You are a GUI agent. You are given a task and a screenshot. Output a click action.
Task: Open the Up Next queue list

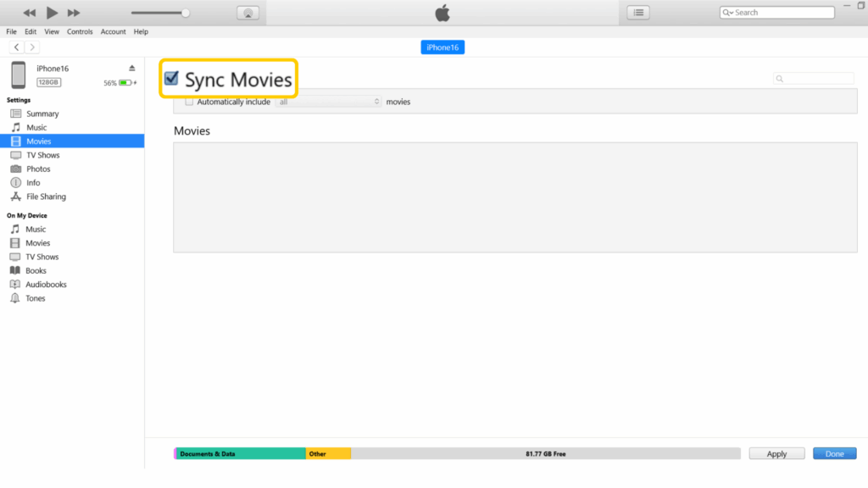tap(637, 12)
